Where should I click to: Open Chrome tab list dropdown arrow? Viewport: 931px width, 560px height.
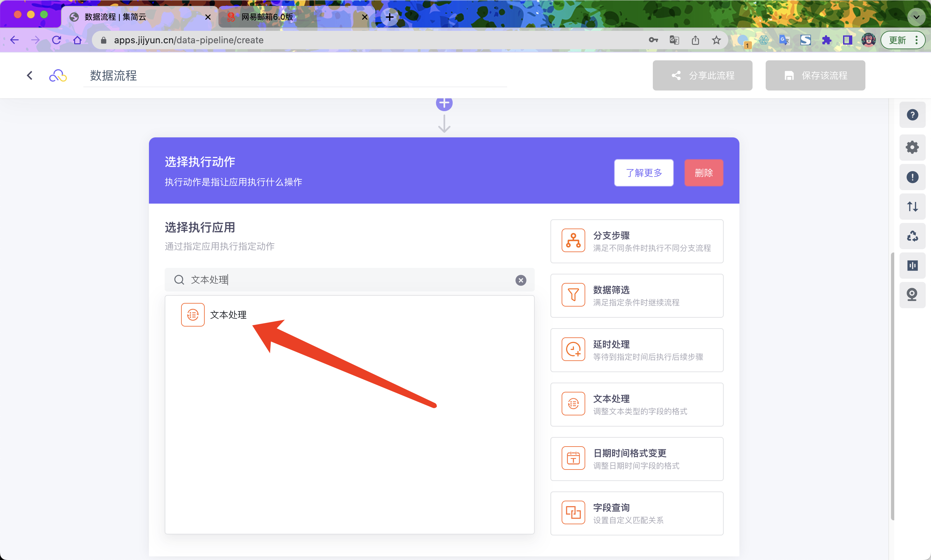[916, 17]
